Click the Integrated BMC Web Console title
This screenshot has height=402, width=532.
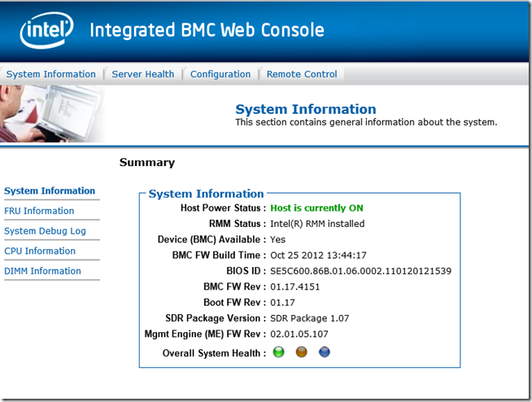207,31
